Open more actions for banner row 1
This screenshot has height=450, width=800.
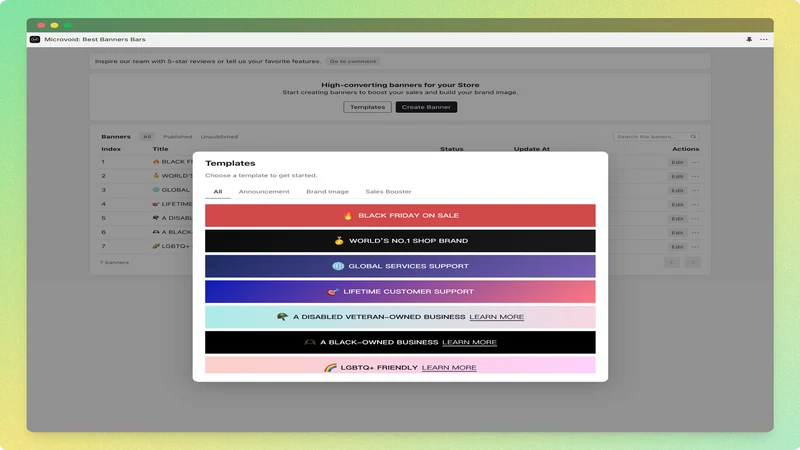click(x=695, y=162)
